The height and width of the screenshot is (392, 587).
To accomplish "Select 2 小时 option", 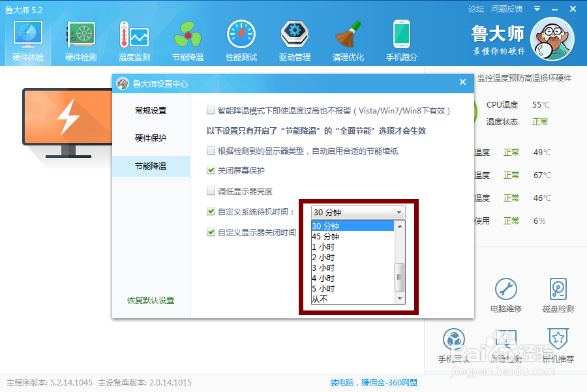I will (353, 258).
